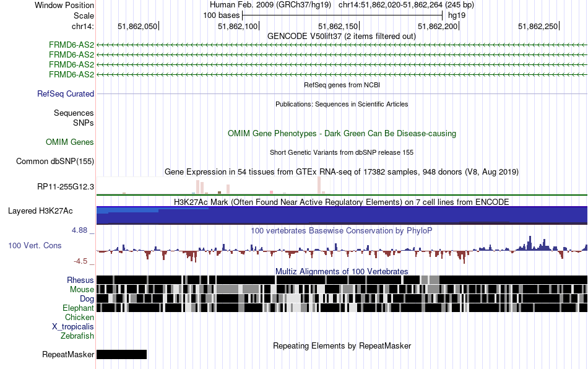Open Repeating Elements by RepeatMasker title
This screenshot has height=369, width=588.
coord(342,345)
